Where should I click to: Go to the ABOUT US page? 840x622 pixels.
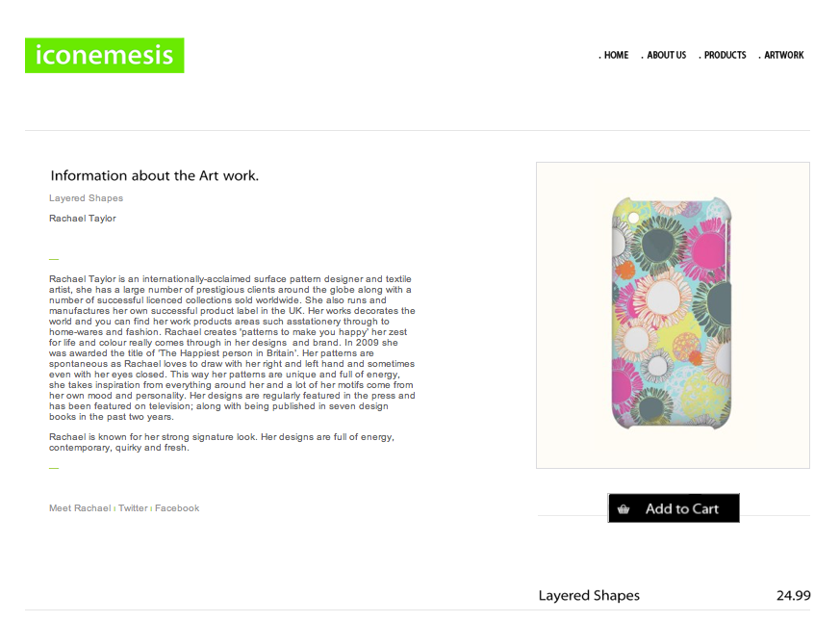pyautogui.click(x=664, y=55)
